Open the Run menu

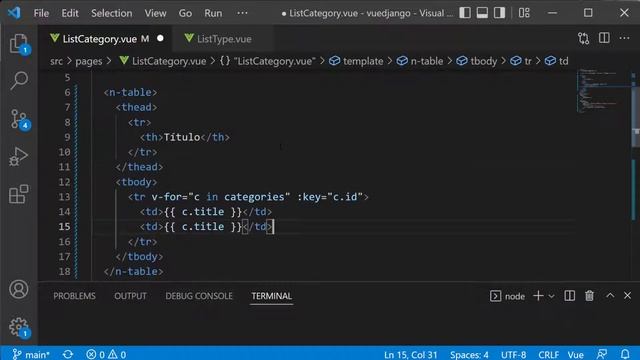[x=213, y=13]
